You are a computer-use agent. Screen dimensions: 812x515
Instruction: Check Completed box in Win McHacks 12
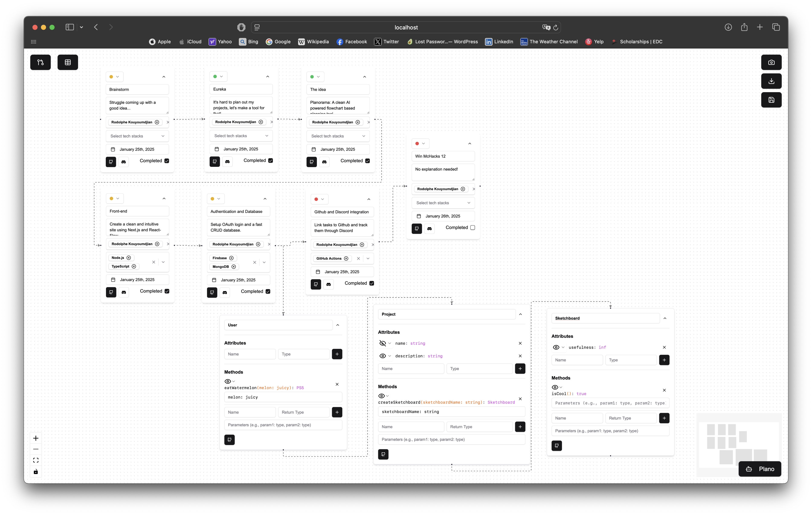[473, 227]
